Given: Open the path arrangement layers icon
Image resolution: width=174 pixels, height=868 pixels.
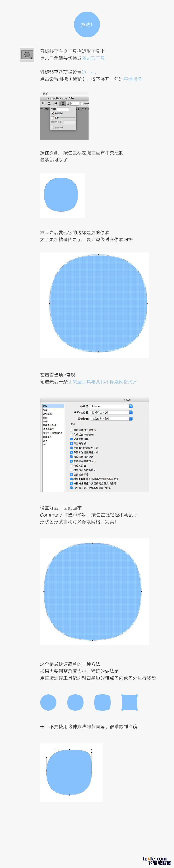Looking at the screenshot, I should (55, 103).
